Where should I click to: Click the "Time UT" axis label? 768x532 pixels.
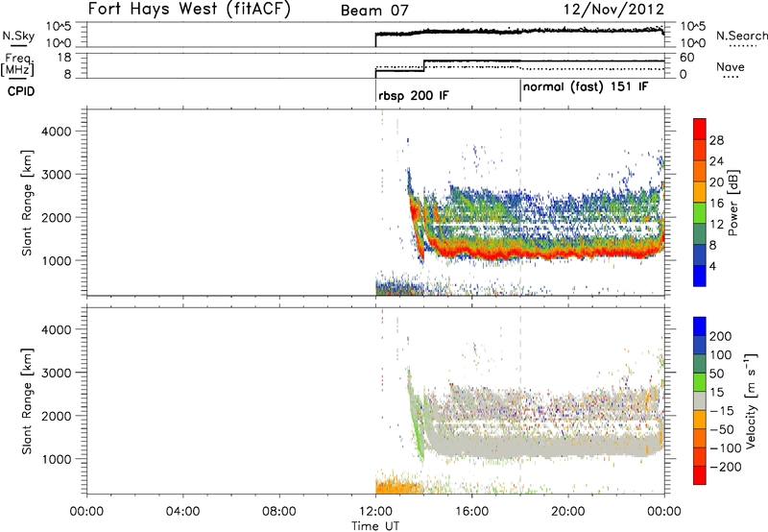(375, 526)
